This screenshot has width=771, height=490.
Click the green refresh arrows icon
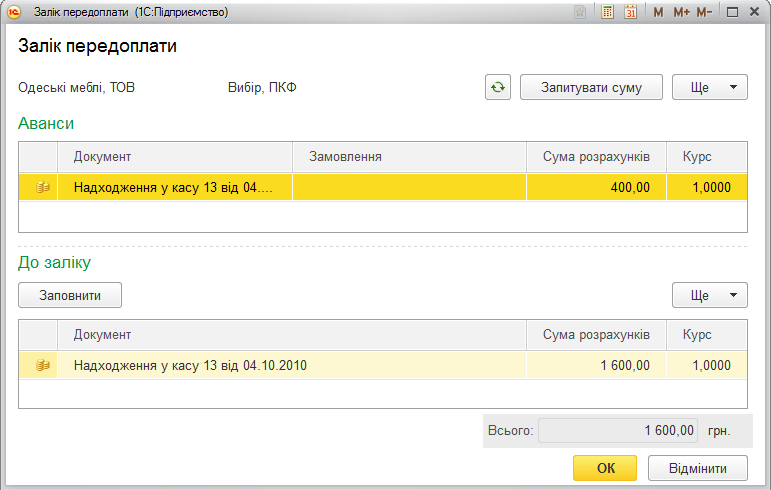(498, 87)
